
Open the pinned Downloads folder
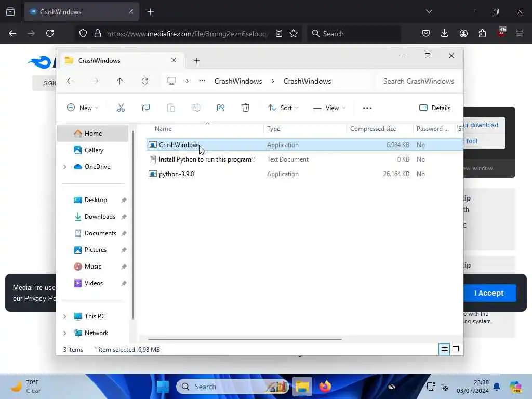click(92, 217)
